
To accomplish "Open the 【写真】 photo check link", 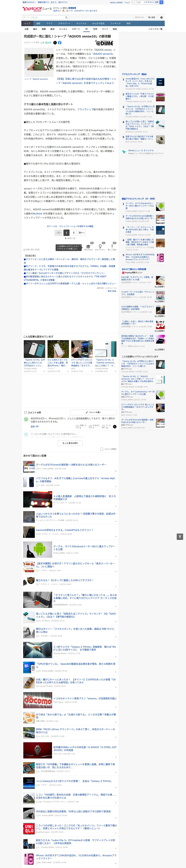I will tap(86, 81).
